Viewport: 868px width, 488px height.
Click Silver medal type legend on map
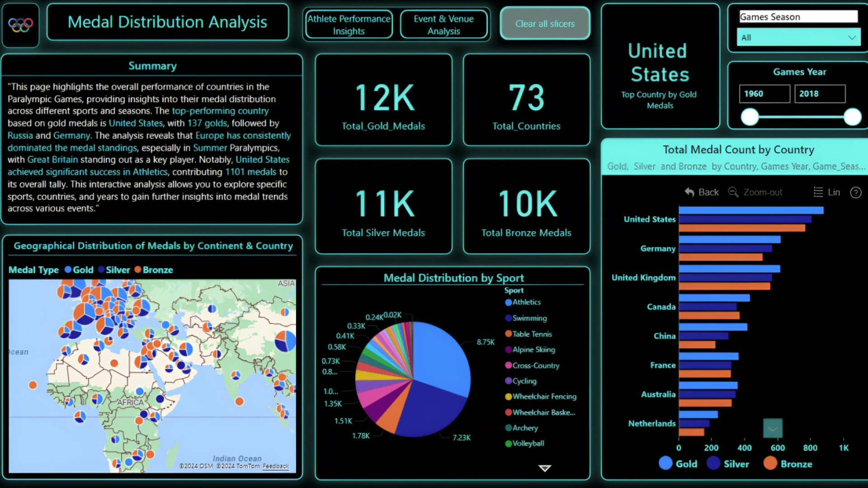(114, 270)
